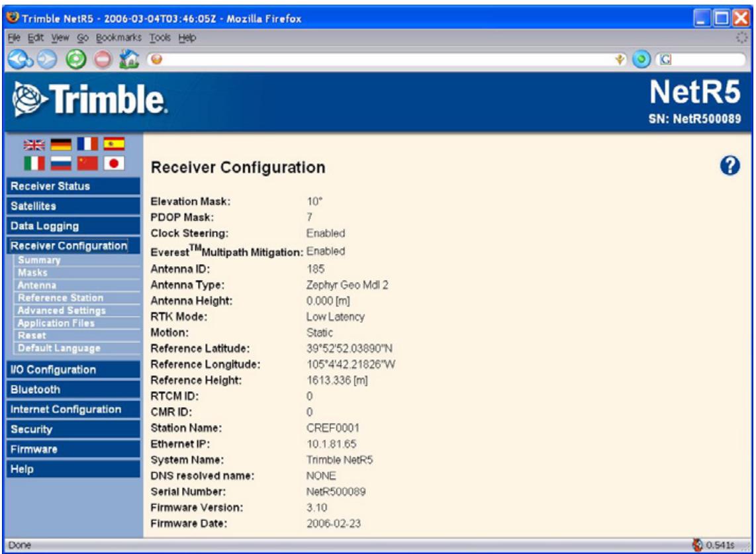
Task: Open the File menu
Action: click(x=14, y=38)
